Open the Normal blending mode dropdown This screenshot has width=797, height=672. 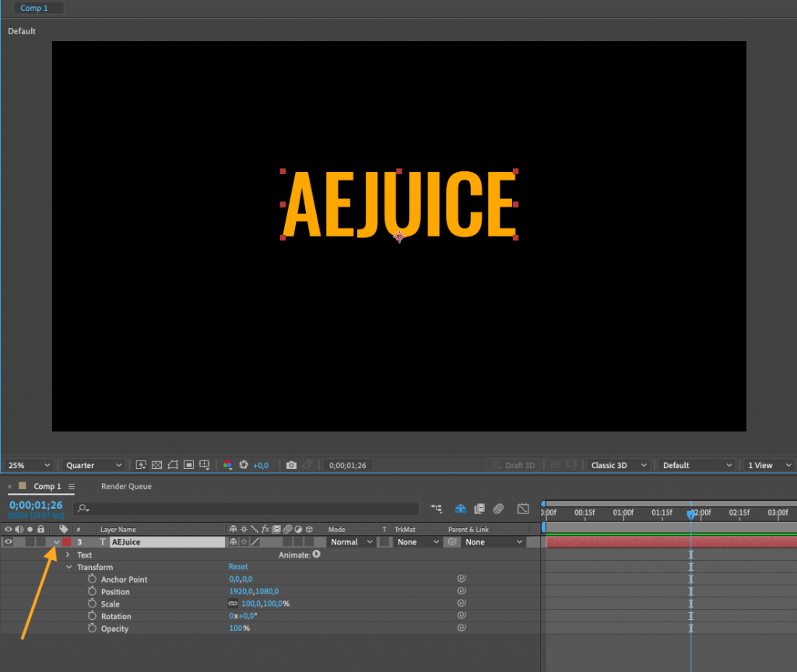click(350, 541)
